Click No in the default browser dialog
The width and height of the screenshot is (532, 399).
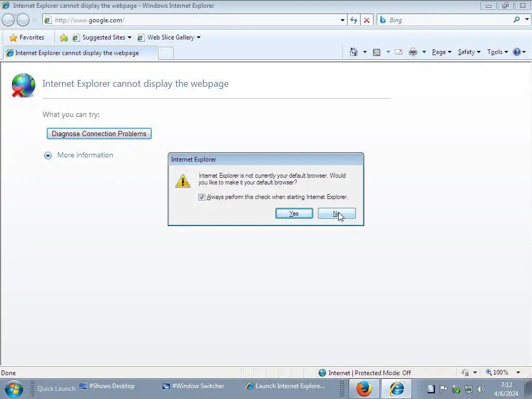[x=337, y=214]
